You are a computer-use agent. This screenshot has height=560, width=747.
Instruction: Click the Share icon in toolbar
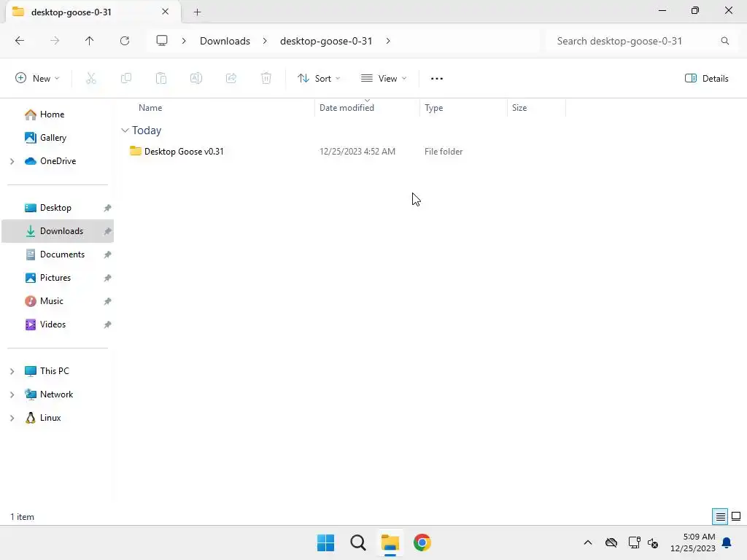click(x=231, y=79)
